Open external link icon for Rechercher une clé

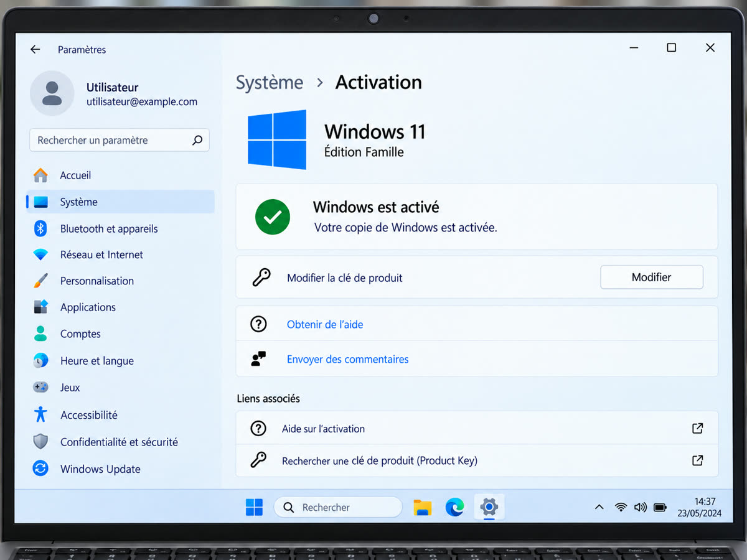698,460
